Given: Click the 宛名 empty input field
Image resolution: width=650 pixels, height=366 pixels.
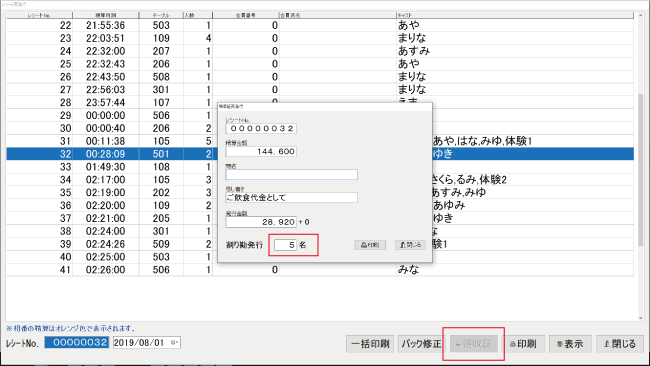Looking at the screenshot, I should (x=291, y=175).
